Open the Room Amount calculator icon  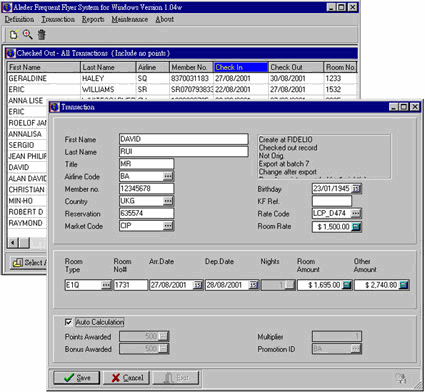(347, 285)
